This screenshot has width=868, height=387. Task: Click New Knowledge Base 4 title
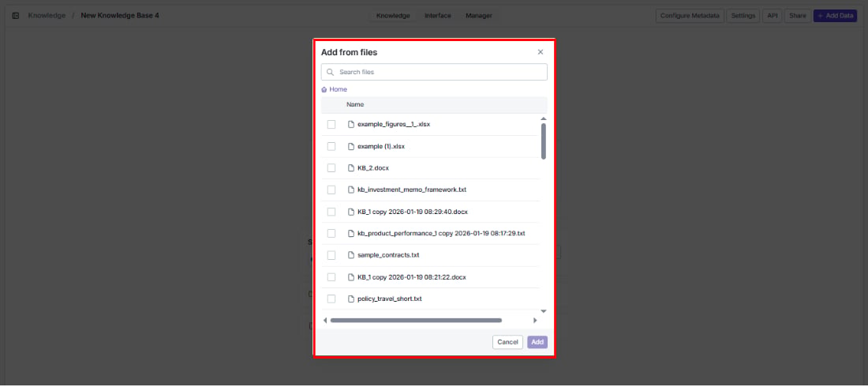(120, 16)
